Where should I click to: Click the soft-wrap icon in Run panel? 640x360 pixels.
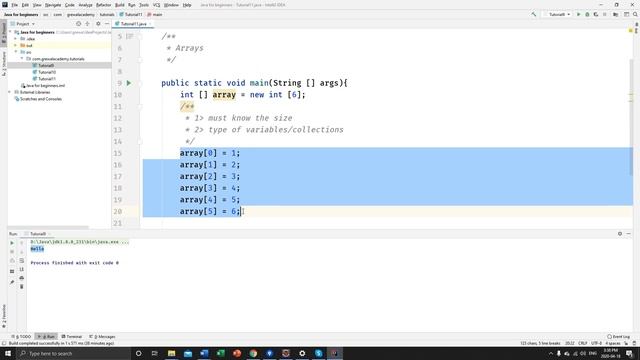[x=22, y=260]
